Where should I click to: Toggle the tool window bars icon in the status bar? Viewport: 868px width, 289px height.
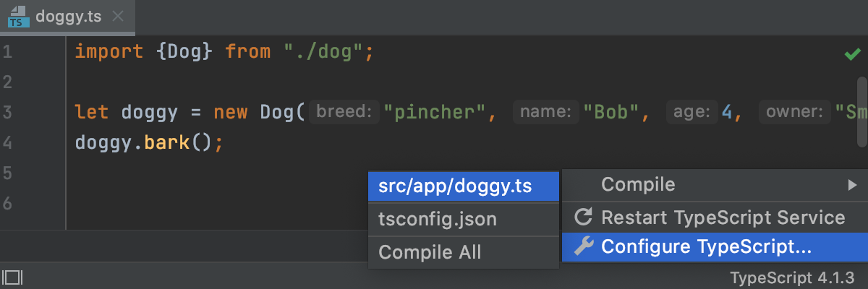click(x=12, y=277)
